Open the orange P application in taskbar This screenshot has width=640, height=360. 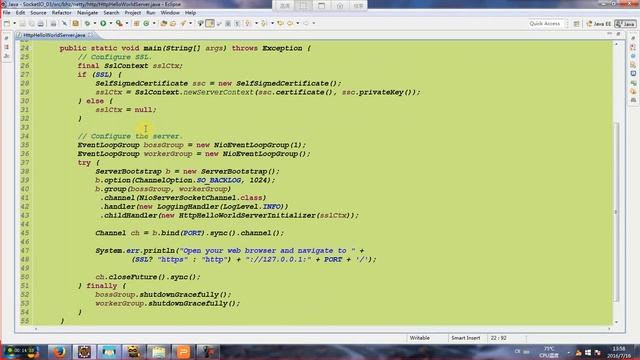coord(183,352)
